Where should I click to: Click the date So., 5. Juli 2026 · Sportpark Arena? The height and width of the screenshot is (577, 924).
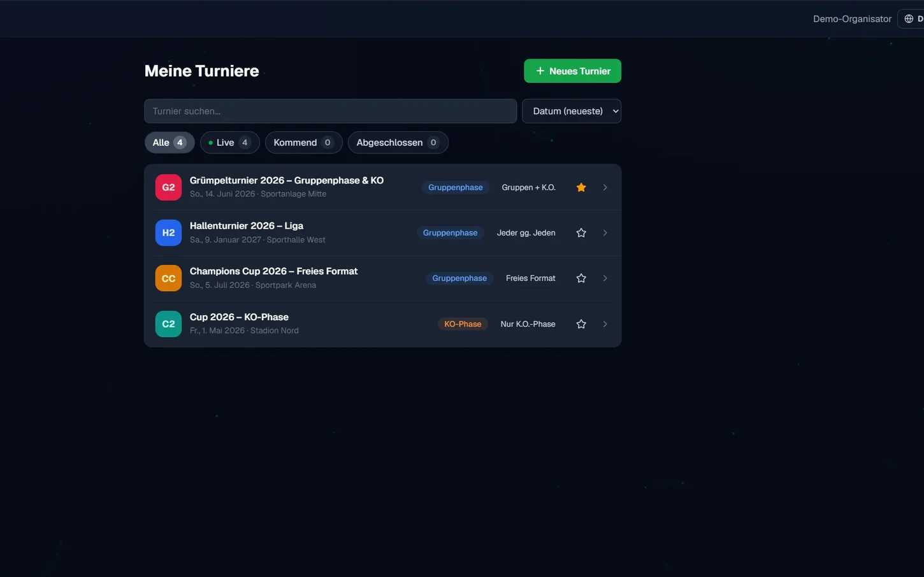253,285
